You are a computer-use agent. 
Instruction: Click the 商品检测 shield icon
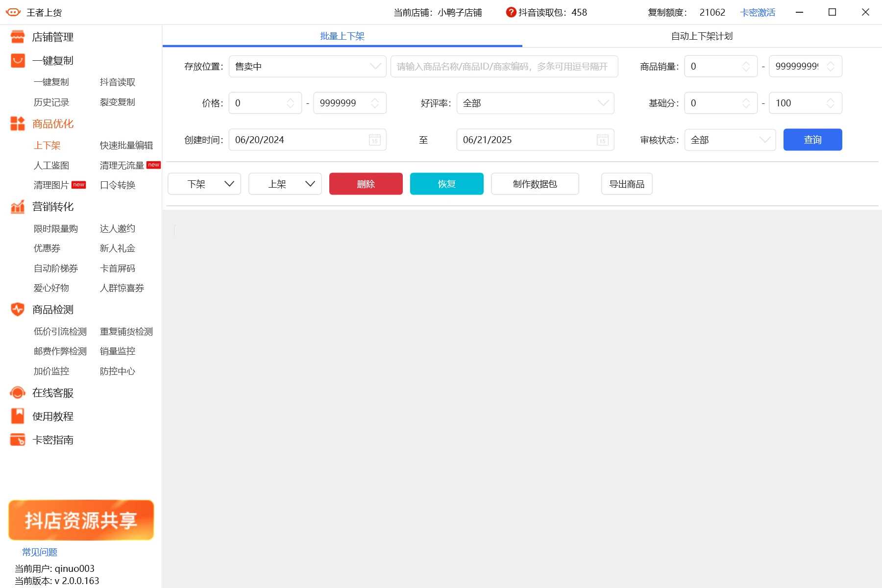click(18, 309)
